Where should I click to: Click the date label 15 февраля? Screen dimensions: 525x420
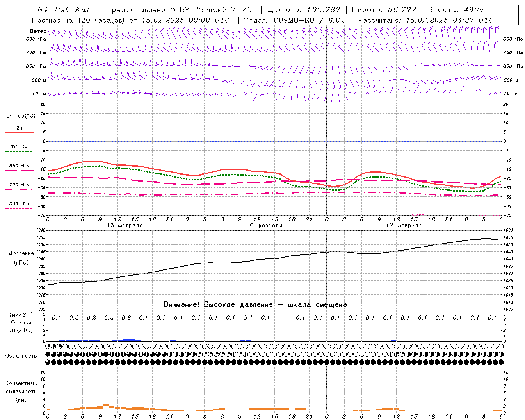point(125,226)
